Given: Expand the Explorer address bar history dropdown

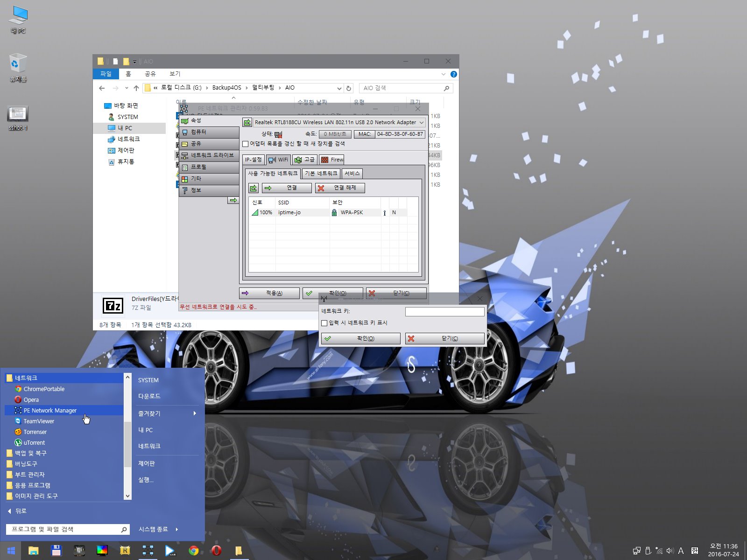Looking at the screenshot, I should pos(339,88).
